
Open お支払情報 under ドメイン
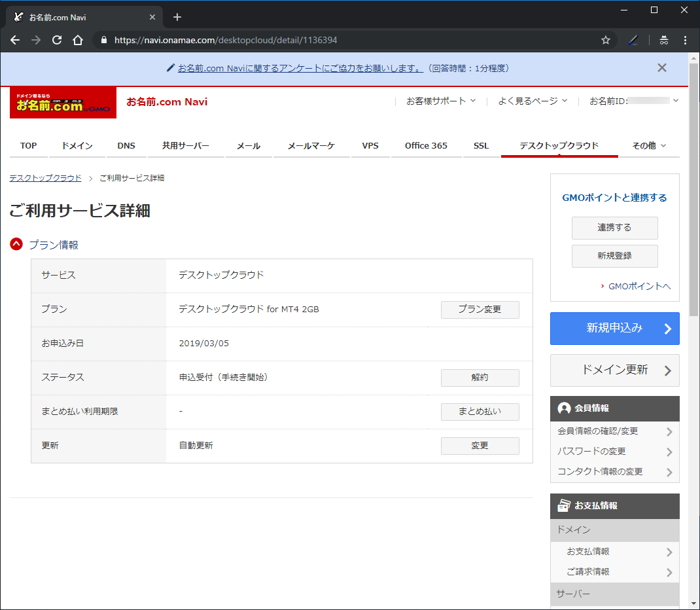coord(615,552)
